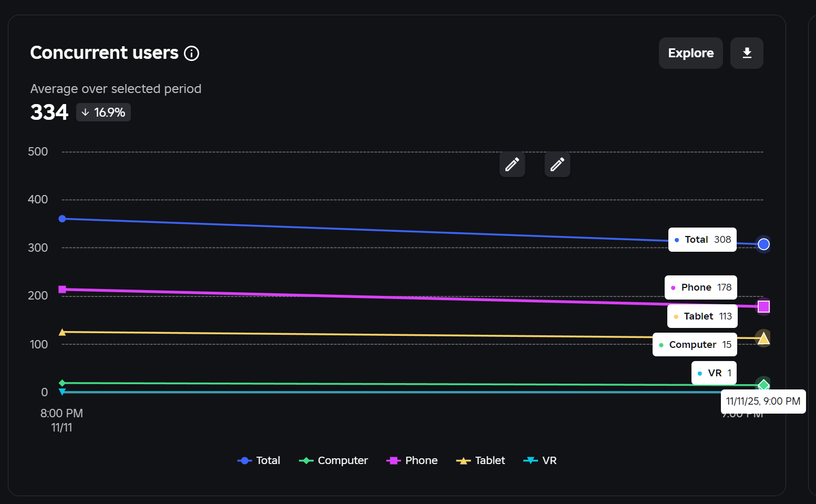Viewport: 816px width, 504px height.
Task: Click the green Computer diamond marker at 9:00 PM
Action: coord(763,385)
